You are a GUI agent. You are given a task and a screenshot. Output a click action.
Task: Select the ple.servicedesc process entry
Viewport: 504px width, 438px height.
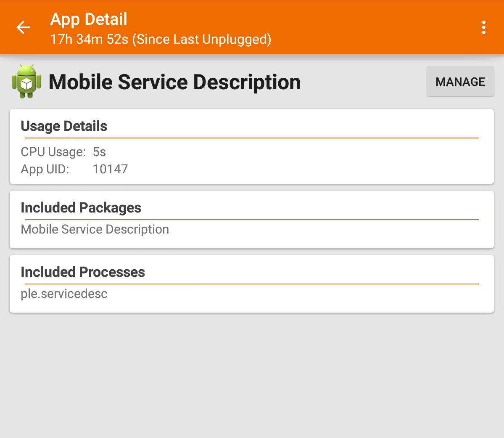point(64,294)
